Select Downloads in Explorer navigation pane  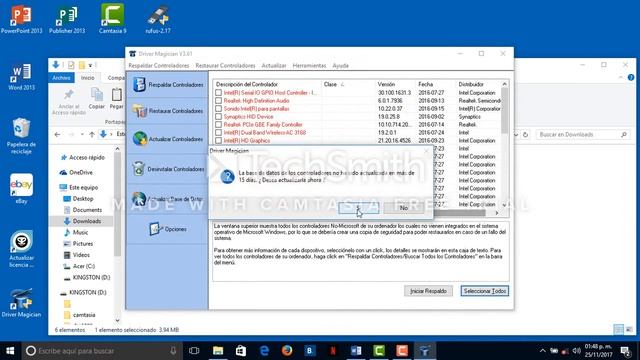[87, 221]
